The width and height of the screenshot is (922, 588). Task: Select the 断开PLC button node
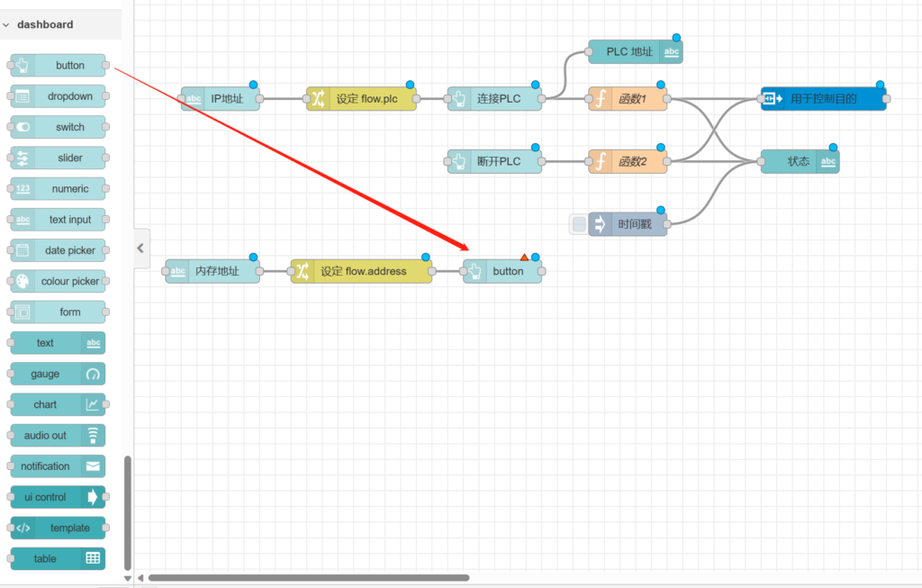[x=495, y=162]
